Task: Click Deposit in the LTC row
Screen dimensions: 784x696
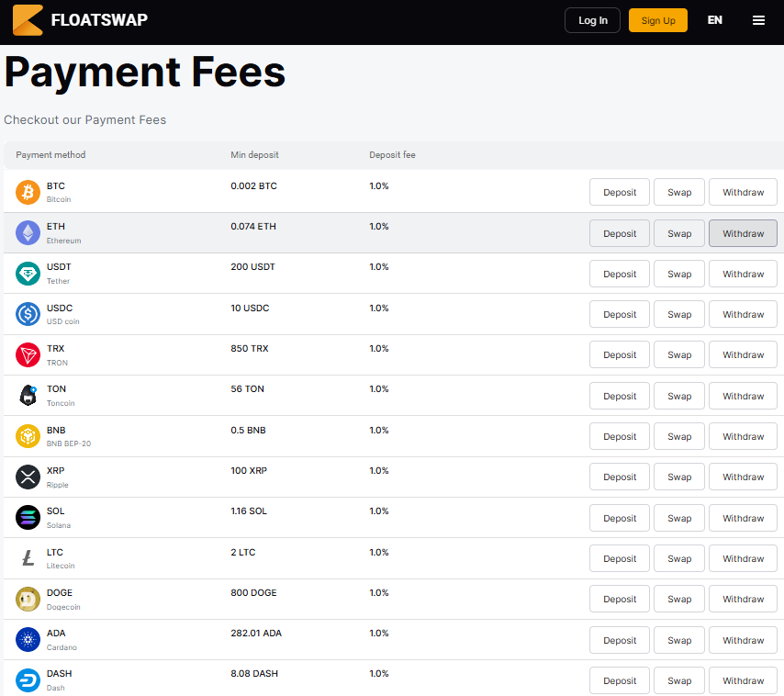Action: point(620,558)
